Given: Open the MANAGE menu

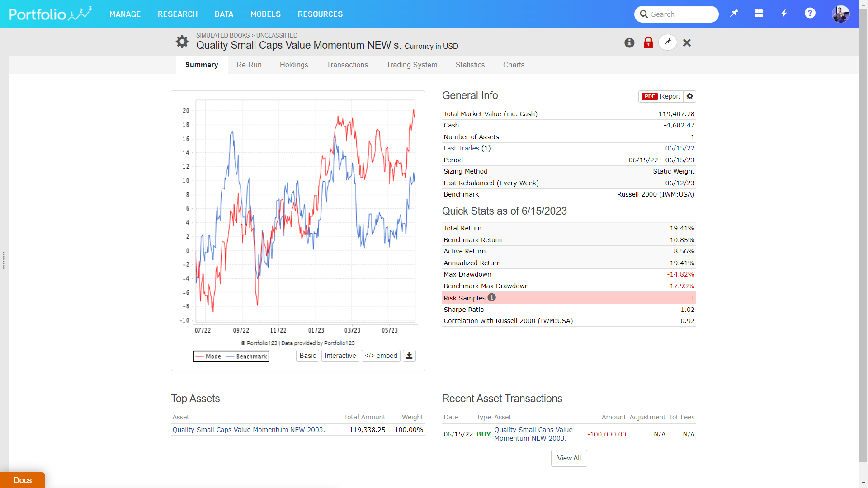Looking at the screenshot, I should pos(125,14).
